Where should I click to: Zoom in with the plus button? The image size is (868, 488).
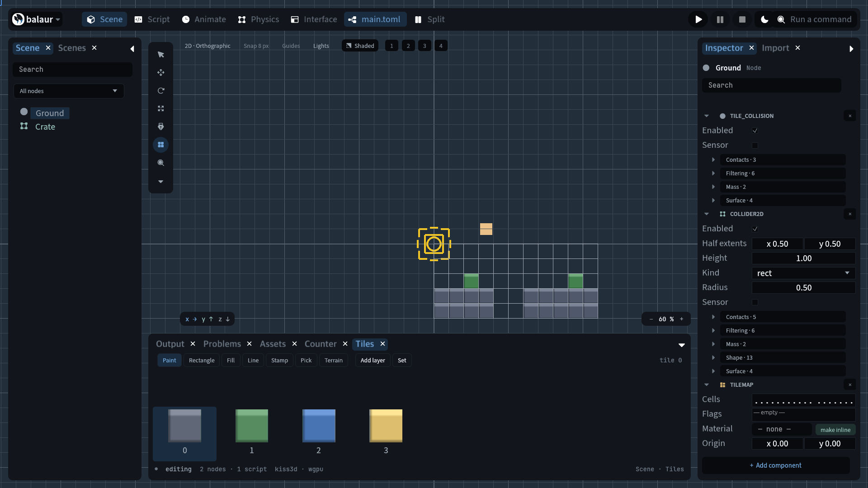tap(681, 319)
